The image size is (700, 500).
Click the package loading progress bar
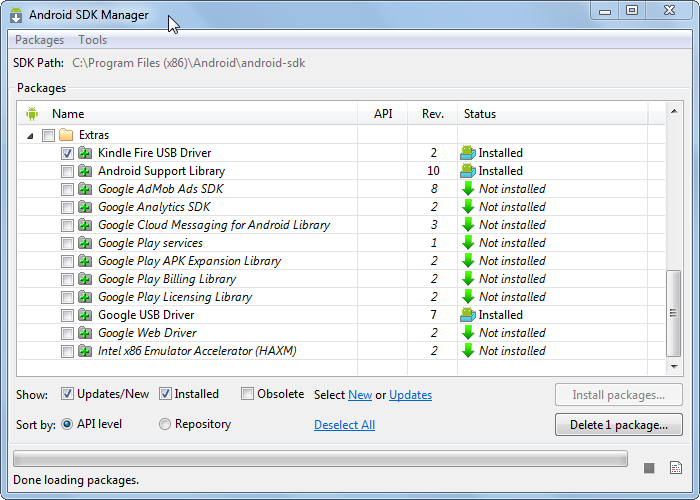coord(320,459)
